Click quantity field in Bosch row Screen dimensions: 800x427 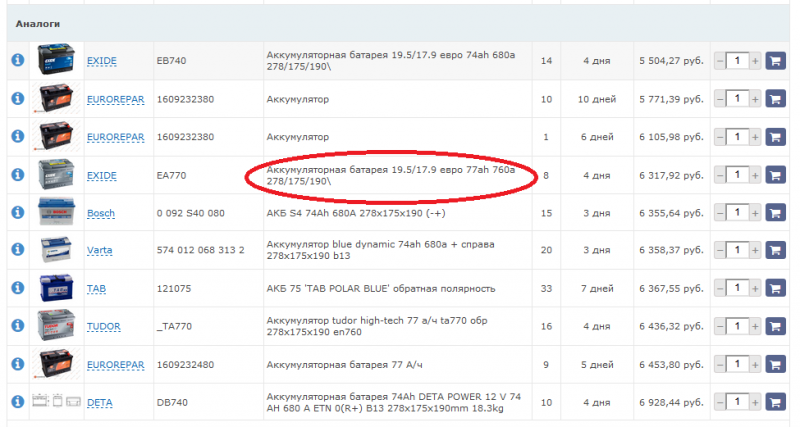737,213
